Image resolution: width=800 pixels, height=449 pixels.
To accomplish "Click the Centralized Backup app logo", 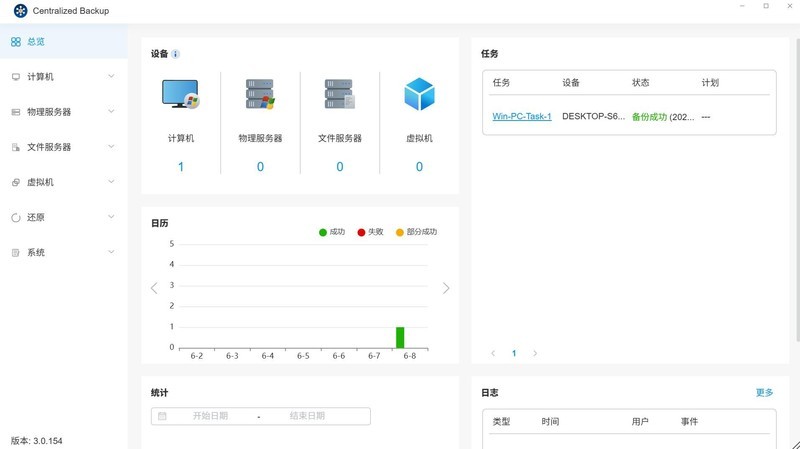I will click(x=20, y=11).
